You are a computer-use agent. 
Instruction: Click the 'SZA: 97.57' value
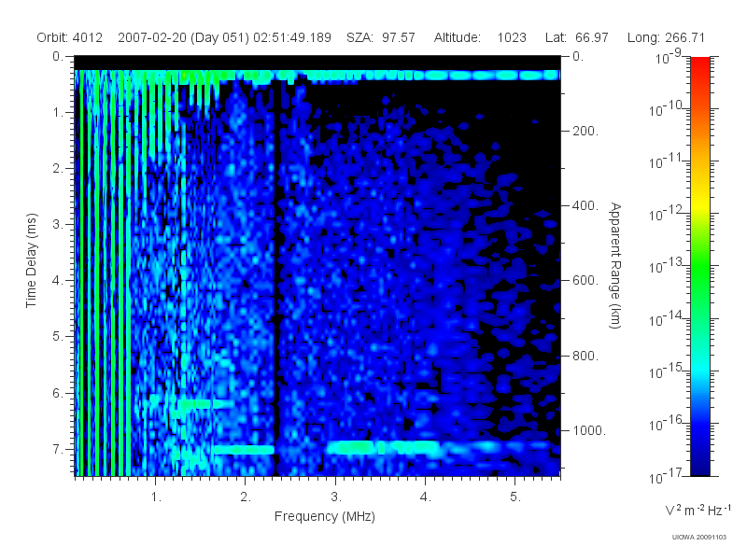pos(381,37)
